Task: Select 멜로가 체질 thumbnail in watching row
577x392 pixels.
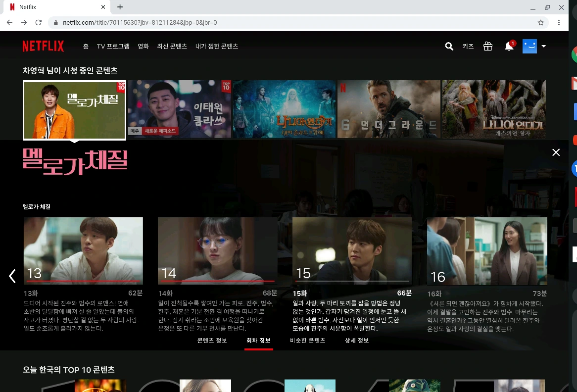Action: tap(74, 110)
